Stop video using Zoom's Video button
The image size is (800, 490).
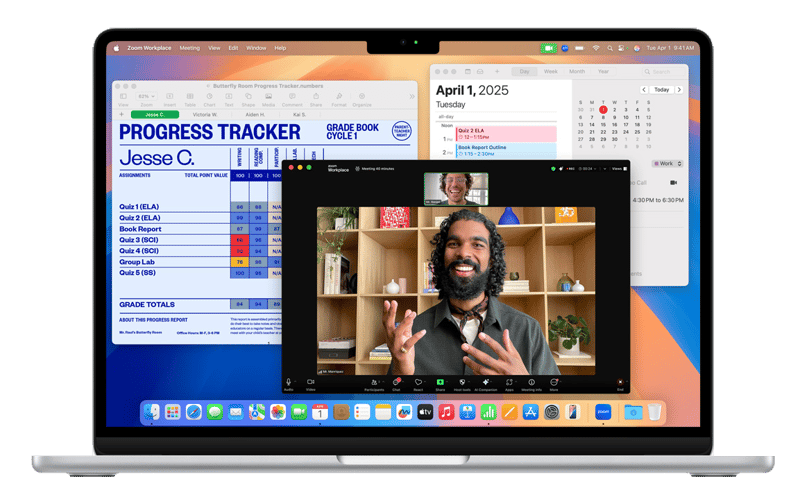point(310,383)
